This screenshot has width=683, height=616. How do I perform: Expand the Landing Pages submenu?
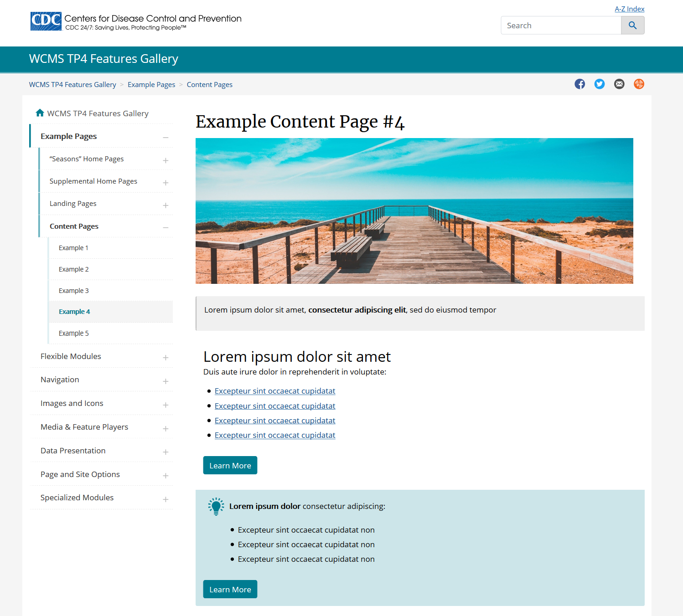click(x=166, y=205)
